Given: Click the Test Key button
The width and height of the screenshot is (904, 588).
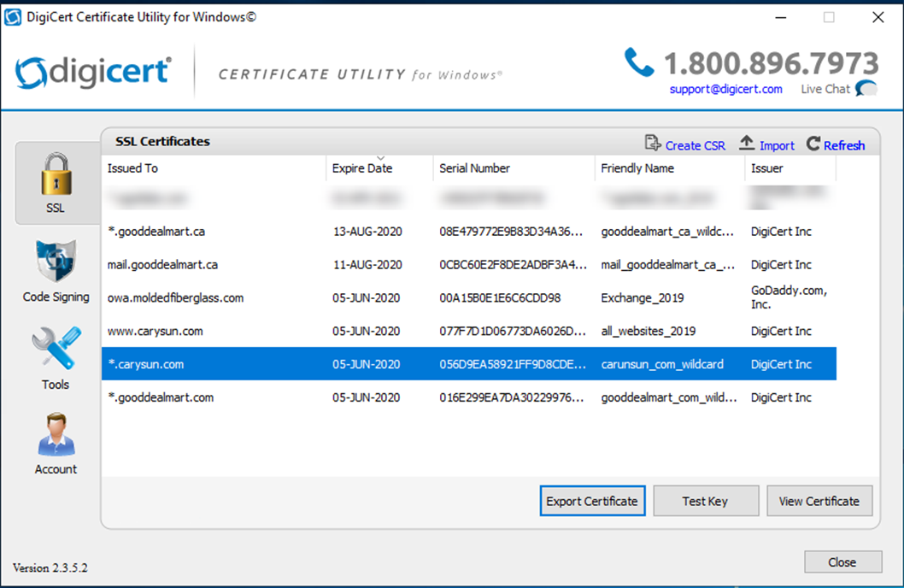Looking at the screenshot, I should (706, 501).
